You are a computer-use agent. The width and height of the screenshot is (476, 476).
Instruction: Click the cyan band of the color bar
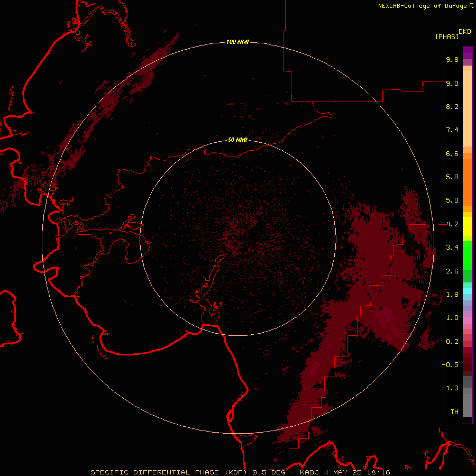click(467, 291)
